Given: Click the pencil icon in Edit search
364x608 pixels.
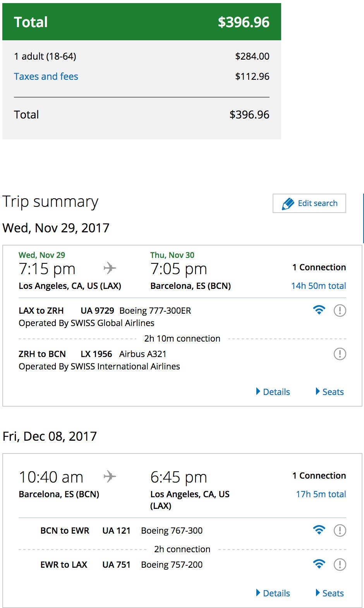Looking at the screenshot, I should [288, 204].
